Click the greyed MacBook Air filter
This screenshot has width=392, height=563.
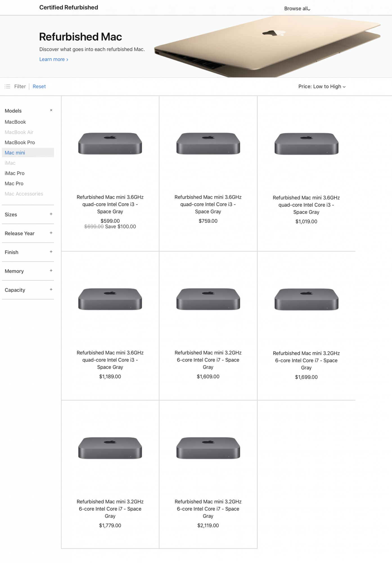pos(19,132)
